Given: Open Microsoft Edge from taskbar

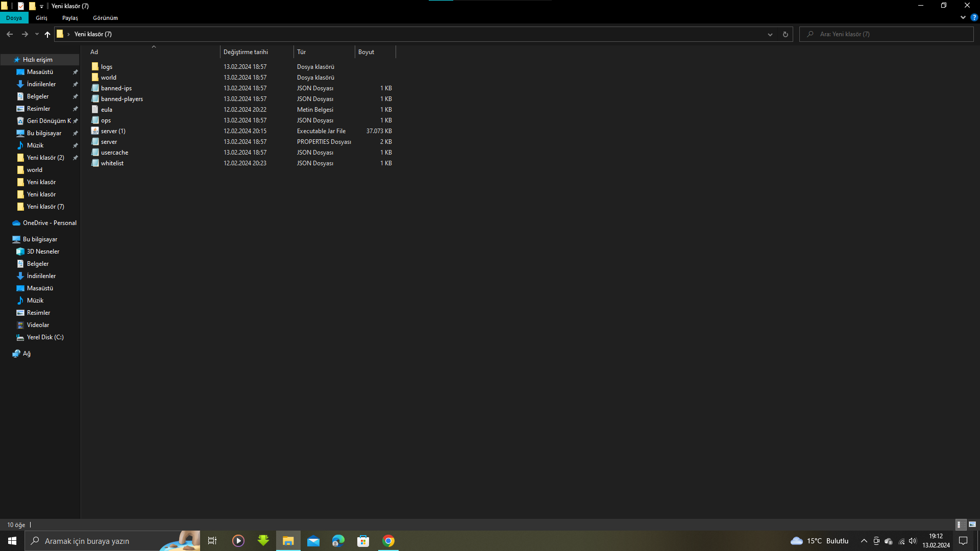Looking at the screenshot, I should tap(338, 541).
